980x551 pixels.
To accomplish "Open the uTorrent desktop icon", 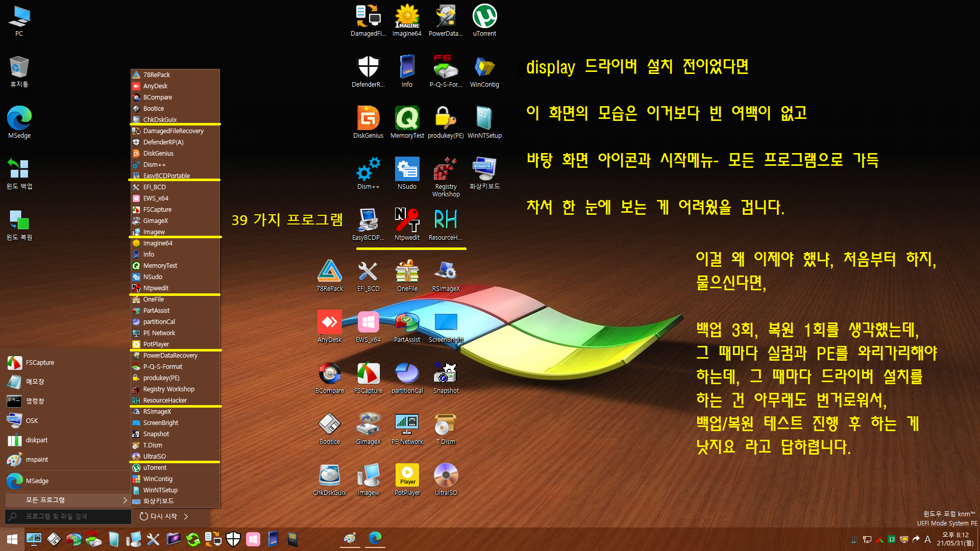I will pos(484,20).
